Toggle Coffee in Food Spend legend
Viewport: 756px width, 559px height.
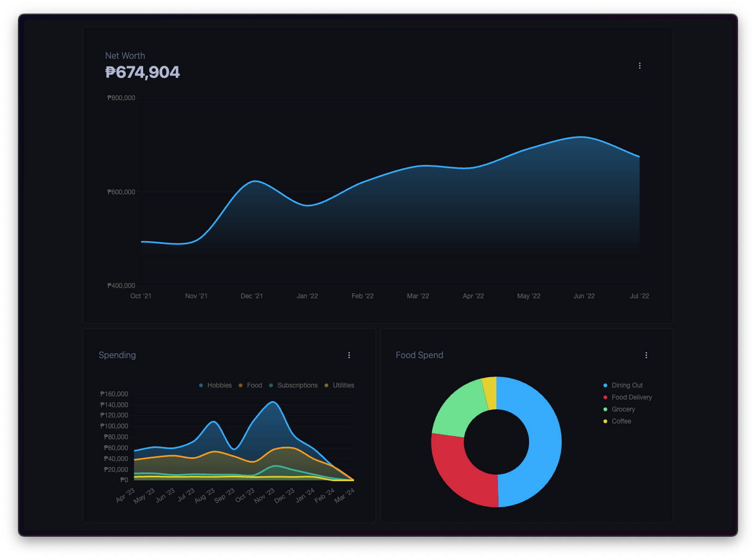point(617,421)
